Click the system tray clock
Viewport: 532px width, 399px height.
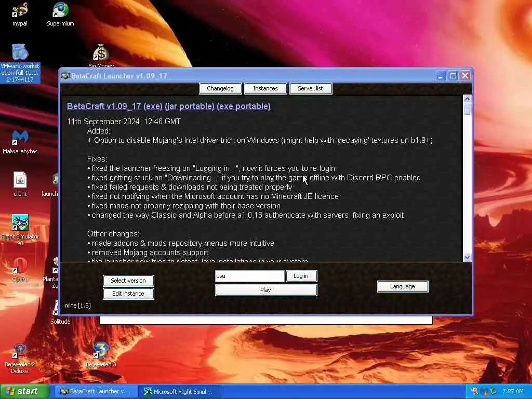click(513, 391)
